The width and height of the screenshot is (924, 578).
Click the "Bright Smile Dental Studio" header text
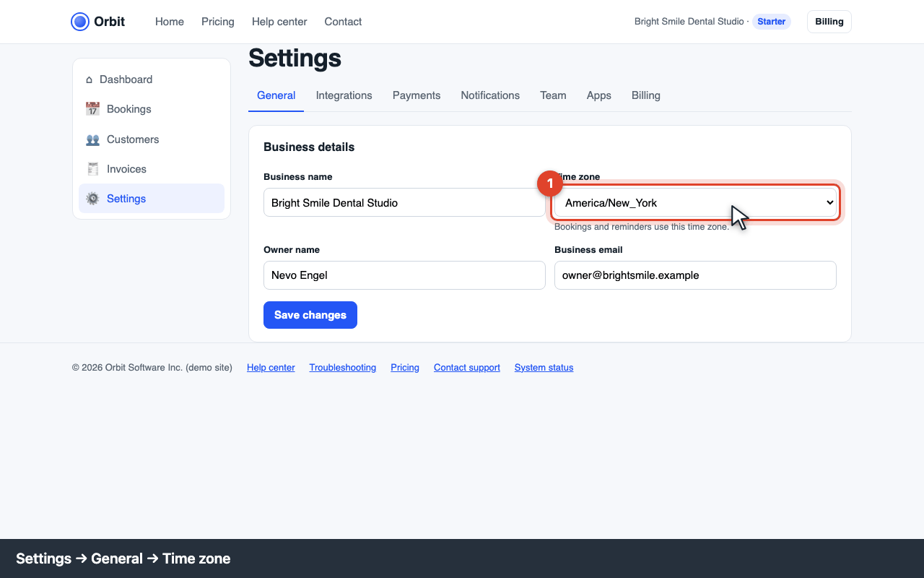pos(689,22)
